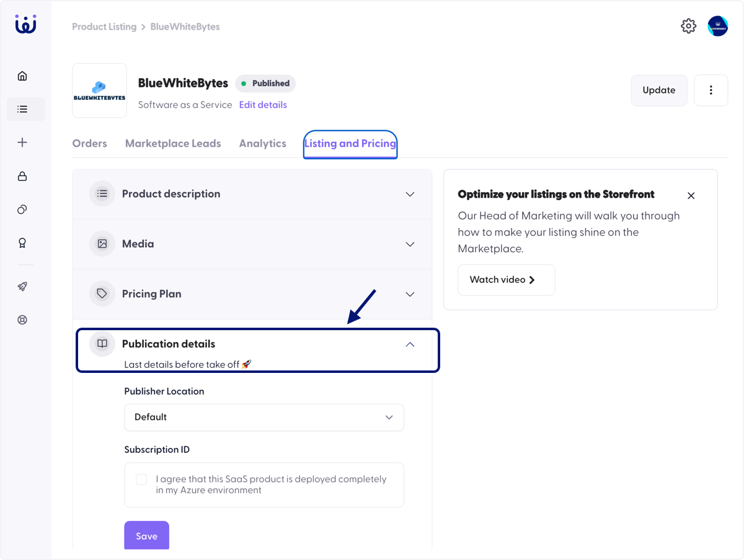Click the Software as a Service text
The image size is (744, 560).
(185, 105)
